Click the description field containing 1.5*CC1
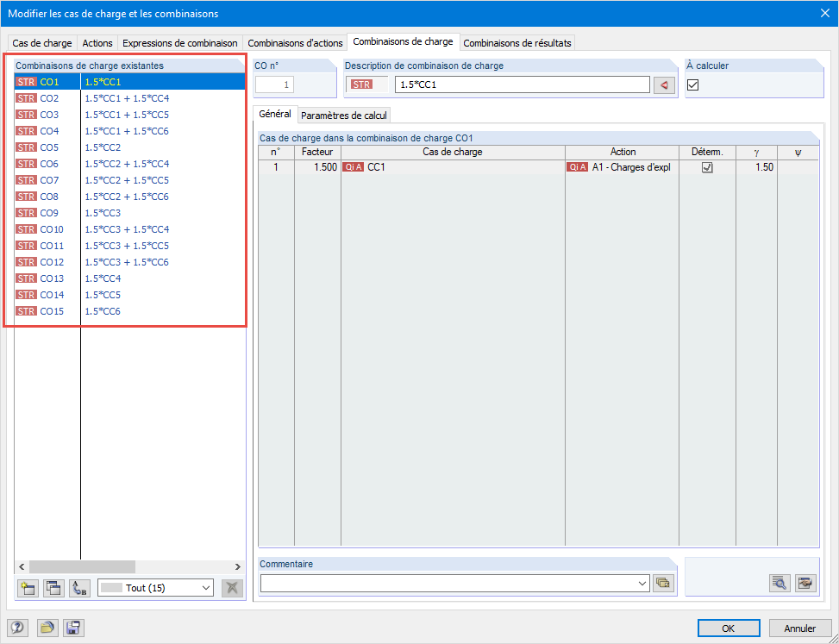 tap(523, 84)
